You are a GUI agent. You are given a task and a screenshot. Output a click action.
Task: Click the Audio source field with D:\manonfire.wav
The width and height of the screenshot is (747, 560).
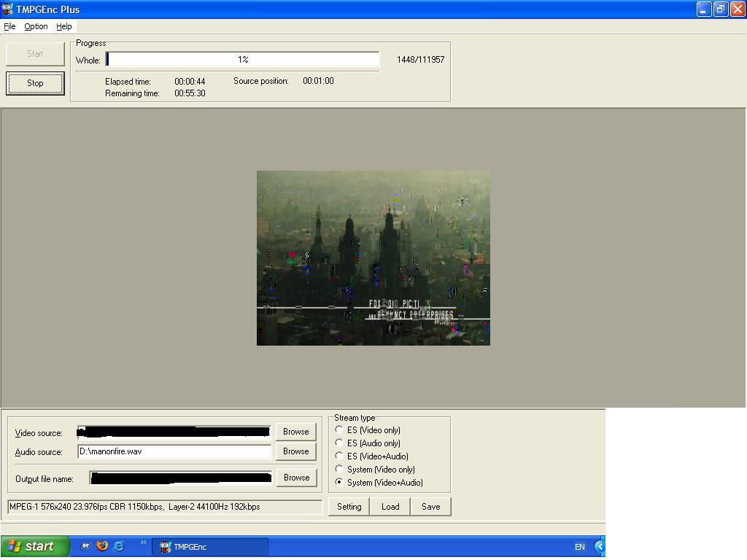pyautogui.click(x=174, y=451)
